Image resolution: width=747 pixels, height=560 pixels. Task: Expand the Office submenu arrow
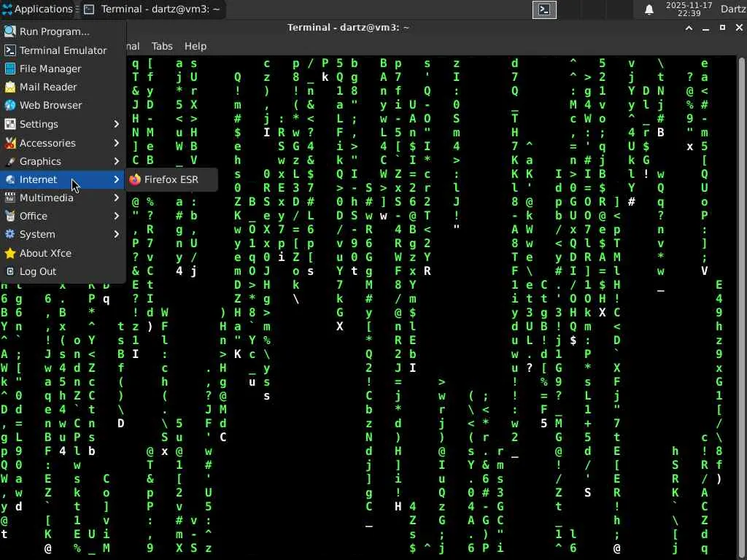tap(116, 216)
